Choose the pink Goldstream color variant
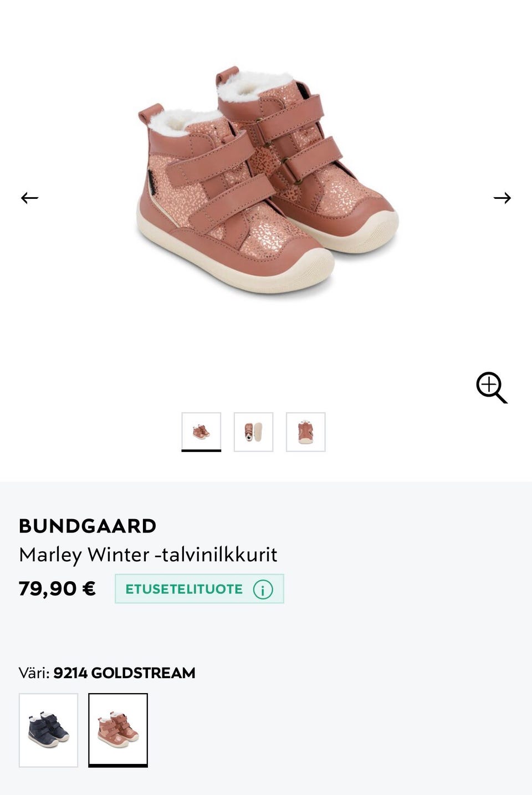 [x=118, y=730]
